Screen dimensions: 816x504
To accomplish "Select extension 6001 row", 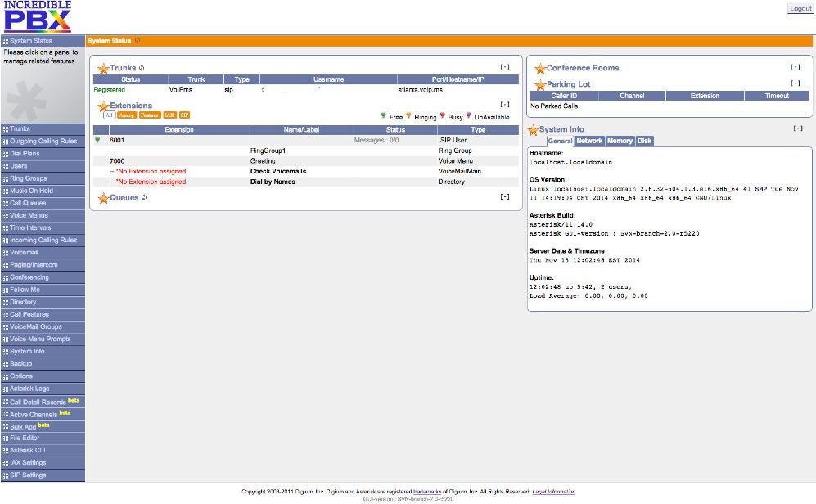I will point(306,141).
